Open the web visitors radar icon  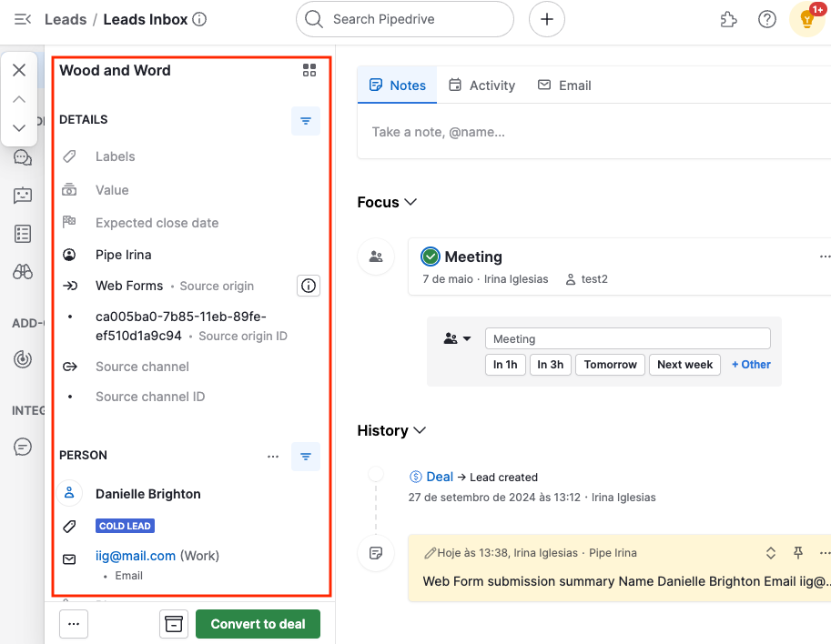click(22, 359)
